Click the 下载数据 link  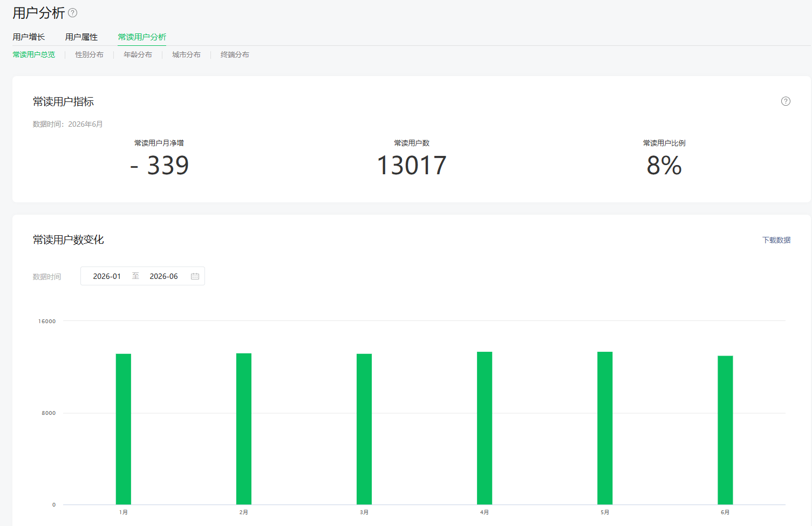coord(776,240)
